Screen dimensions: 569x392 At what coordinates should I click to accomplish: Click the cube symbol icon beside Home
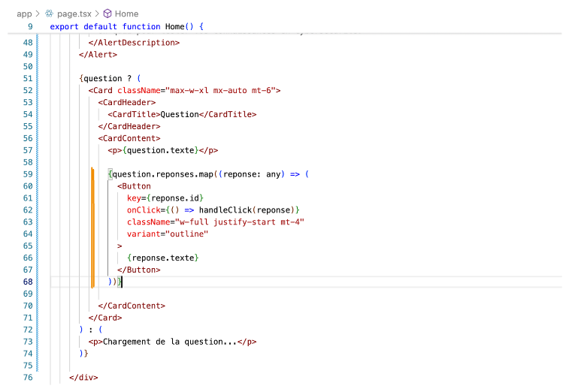(x=107, y=14)
